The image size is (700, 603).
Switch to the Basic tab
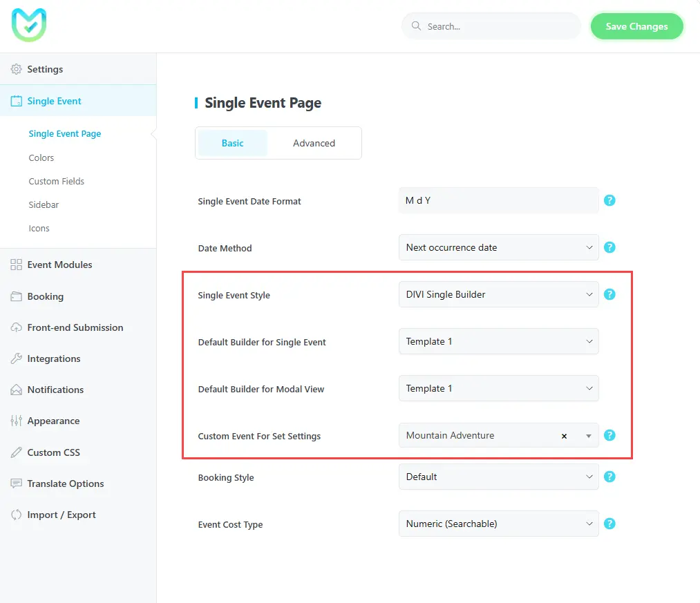pyautogui.click(x=233, y=143)
